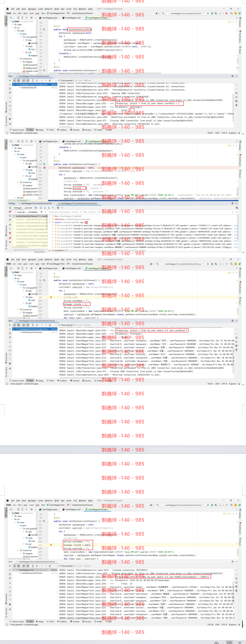Screen dimensions: 246x644
Task: Switch to Console tab in debugger panel
Action: [28, 208]
